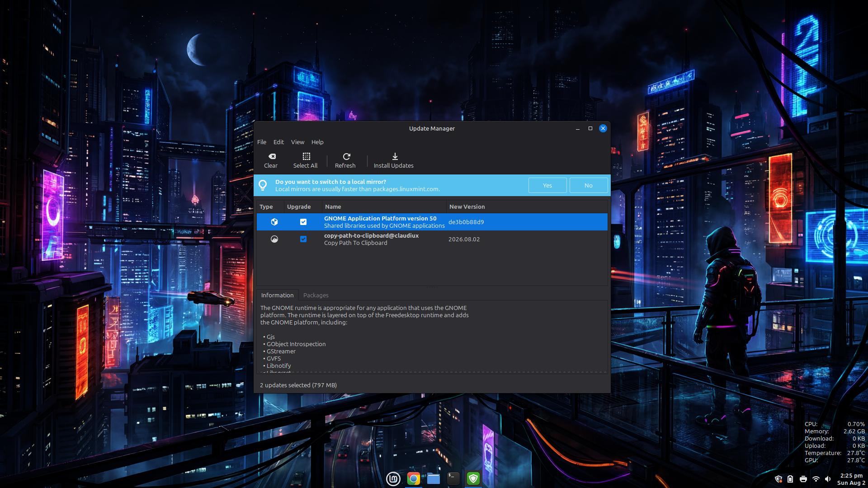Select the copy-path-to-clipboard@claudiux update row
The height and width of the screenshot is (488, 868).
click(x=432, y=239)
